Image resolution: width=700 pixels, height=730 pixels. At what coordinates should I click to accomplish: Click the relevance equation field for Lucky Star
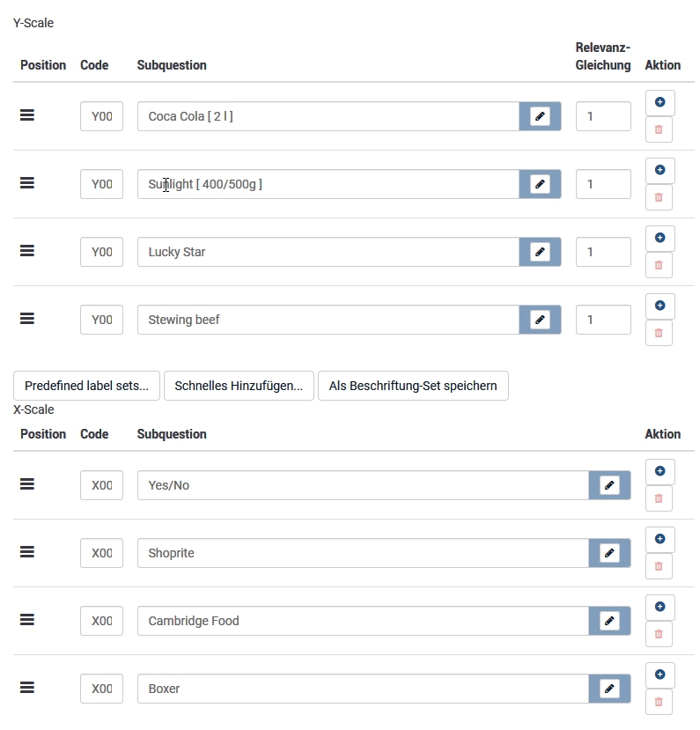coord(603,252)
